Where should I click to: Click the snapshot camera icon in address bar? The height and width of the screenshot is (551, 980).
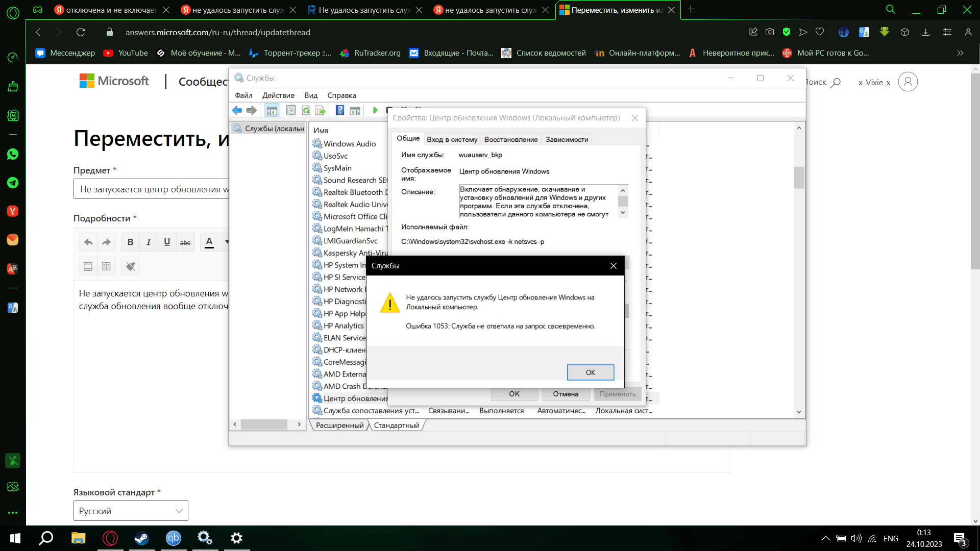pyautogui.click(x=770, y=32)
